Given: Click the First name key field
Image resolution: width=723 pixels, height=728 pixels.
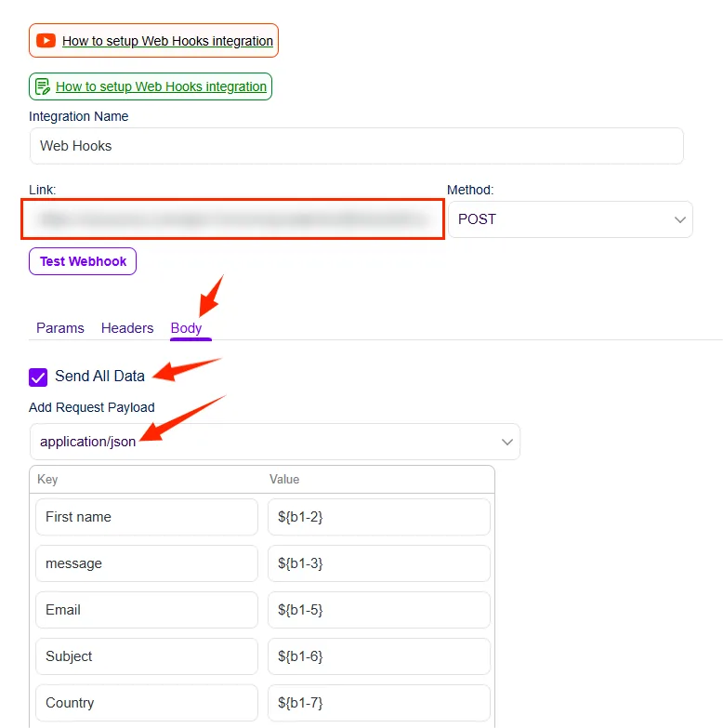Looking at the screenshot, I should [147, 517].
